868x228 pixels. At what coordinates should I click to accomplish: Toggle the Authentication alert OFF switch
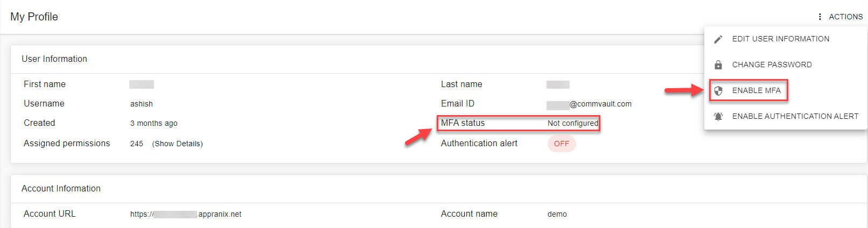coord(562,144)
